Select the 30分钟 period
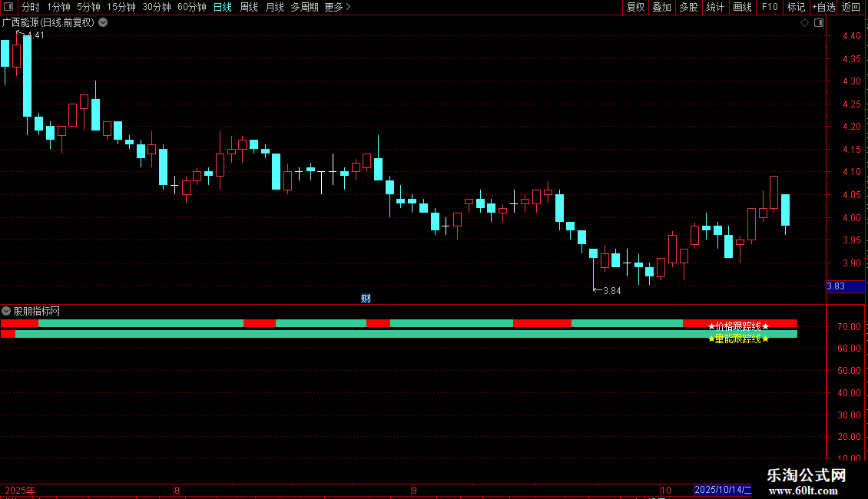Viewport: 868px width, 499px height. pos(156,7)
